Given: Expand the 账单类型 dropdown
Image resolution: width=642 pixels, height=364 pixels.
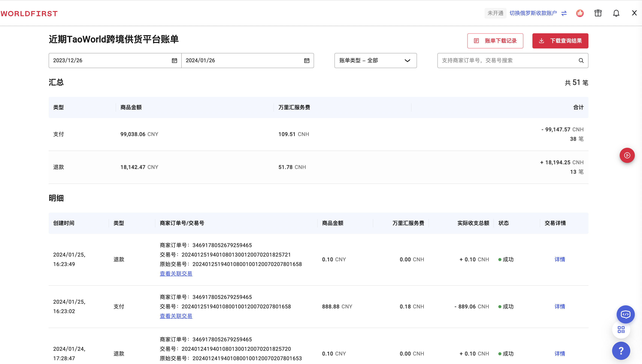Looking at the screenshot, I should 375,61.
